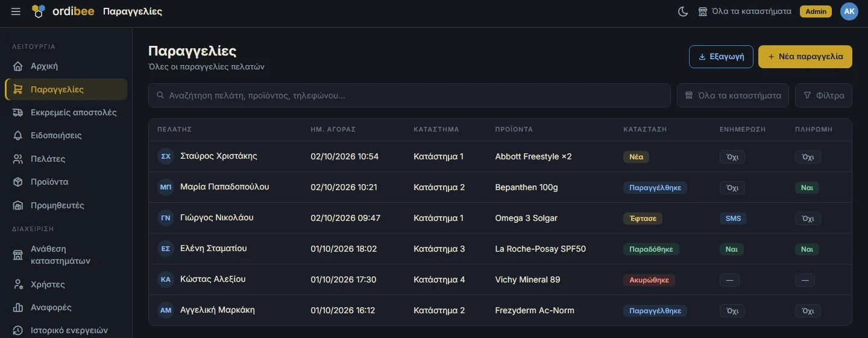Click the SMS notification badge
The width and height of the screenshot is (868, 338).
pos(734,218)
